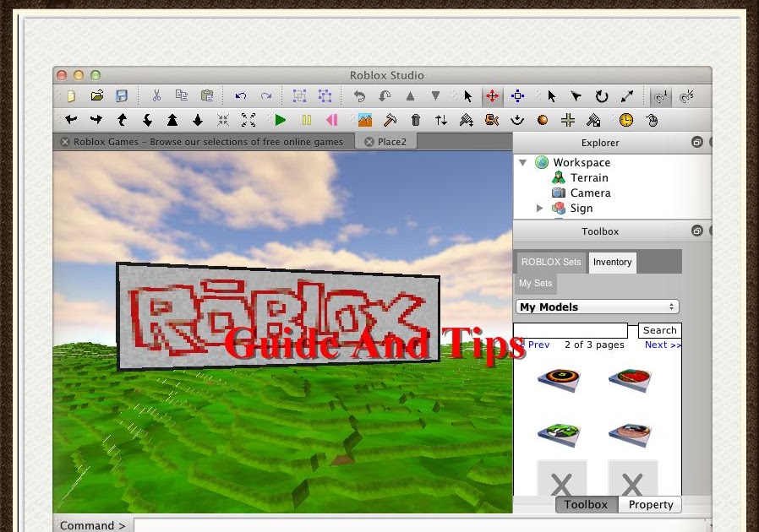
Task: Go to Next page of models
Action: tap(663, 345)
